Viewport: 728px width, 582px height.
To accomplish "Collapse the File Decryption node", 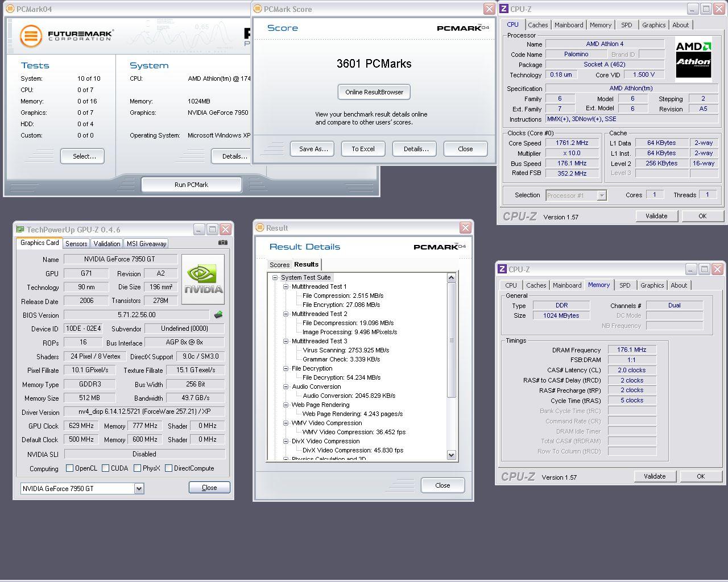I will point(286,368).
